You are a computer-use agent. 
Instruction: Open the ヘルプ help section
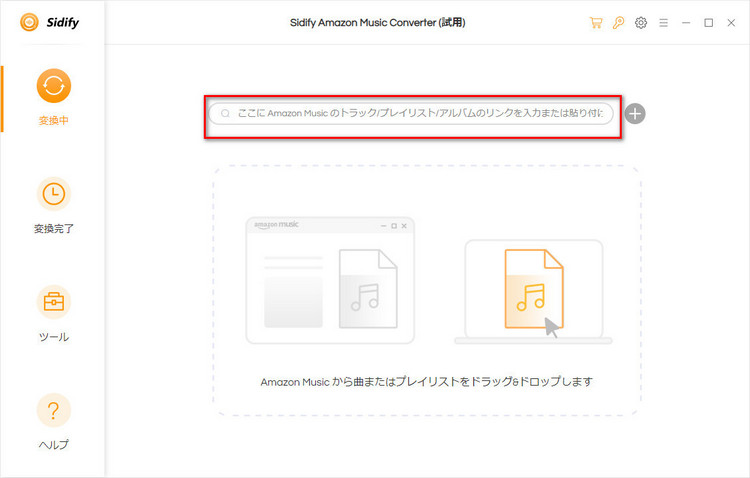point(54,422)
